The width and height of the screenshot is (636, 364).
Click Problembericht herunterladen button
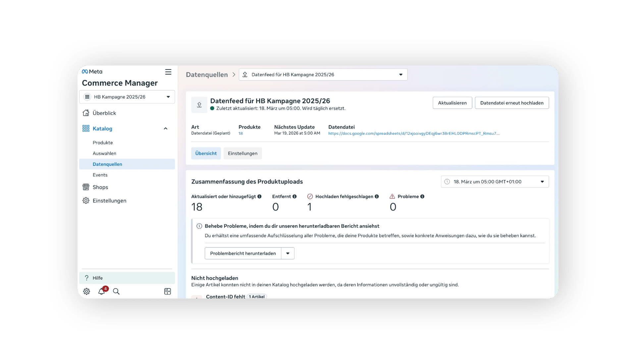click(x=243, y=253)
